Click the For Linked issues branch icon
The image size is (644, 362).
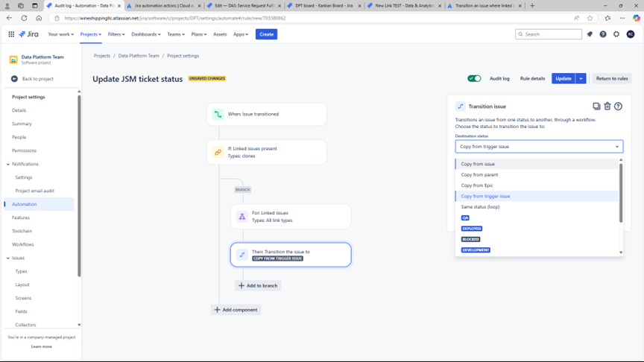coord(242,217)
